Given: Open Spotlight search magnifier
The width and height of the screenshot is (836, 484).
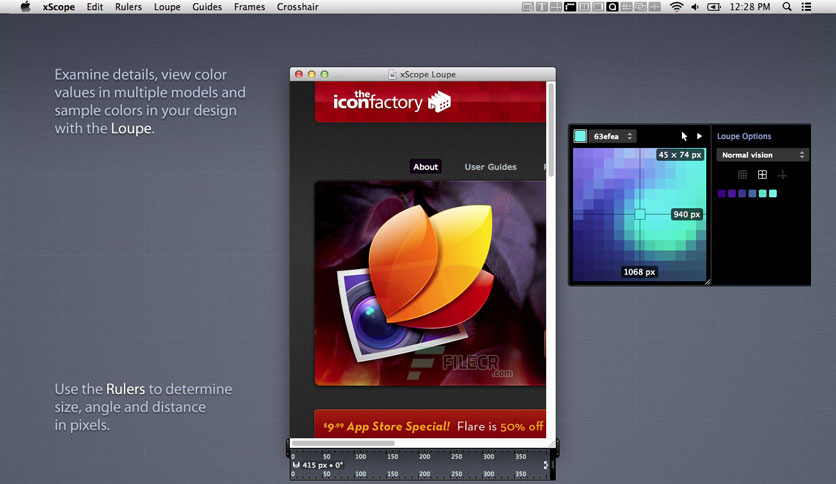Looking at the screenshot, I should click(787, 7).
